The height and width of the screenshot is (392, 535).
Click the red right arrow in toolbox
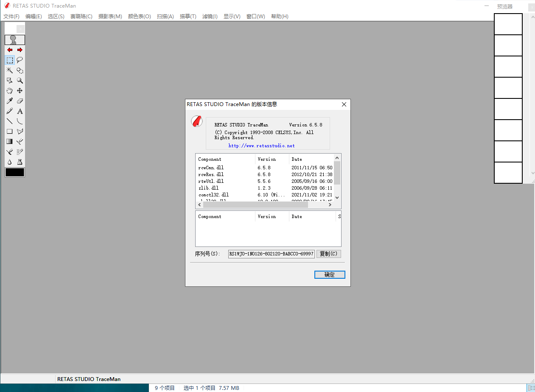click(20, 50)
